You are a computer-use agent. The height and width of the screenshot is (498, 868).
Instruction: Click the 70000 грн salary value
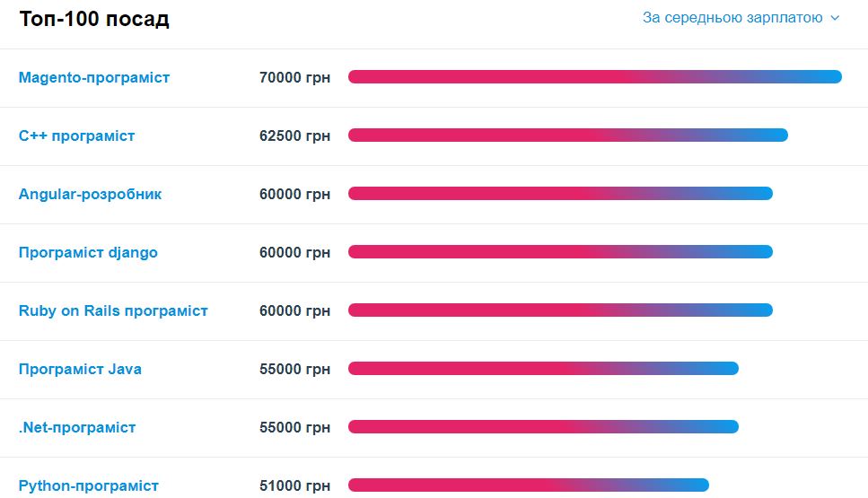coord(294,77)
